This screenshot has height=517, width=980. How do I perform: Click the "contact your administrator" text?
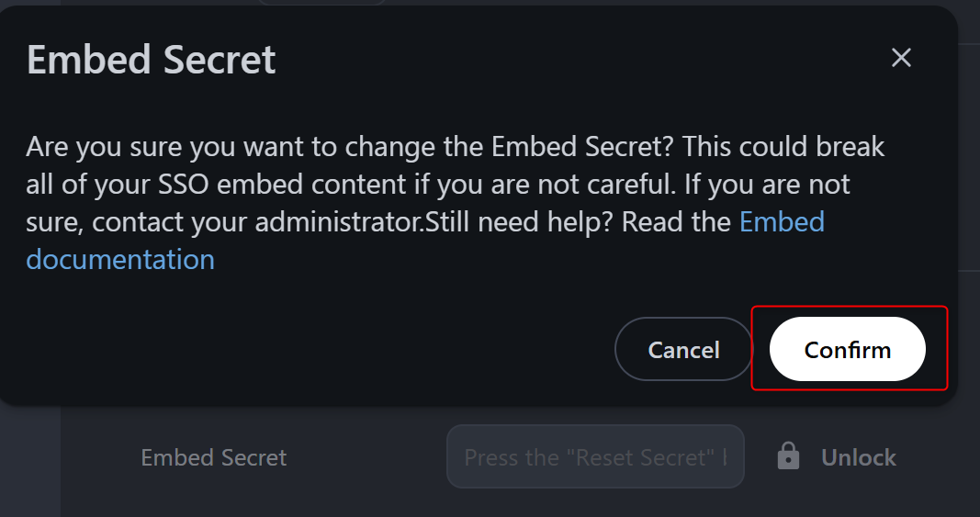(x=257, y=222)
